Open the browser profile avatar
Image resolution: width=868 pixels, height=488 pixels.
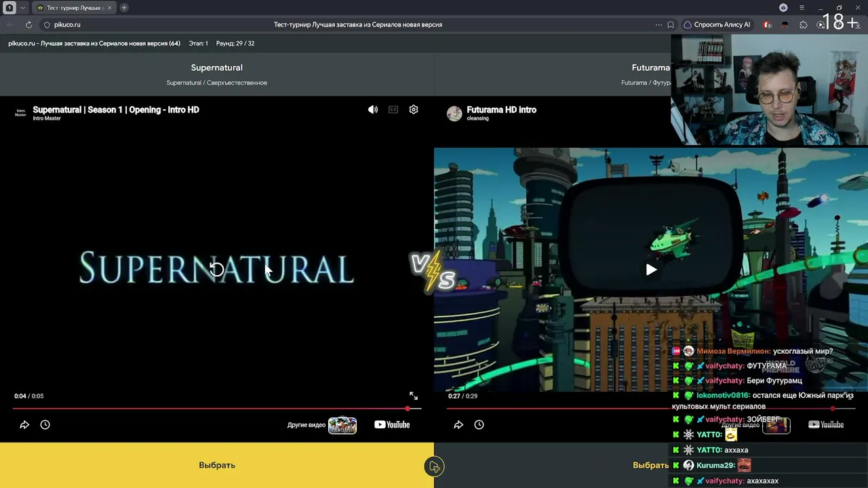coord(783,7)
